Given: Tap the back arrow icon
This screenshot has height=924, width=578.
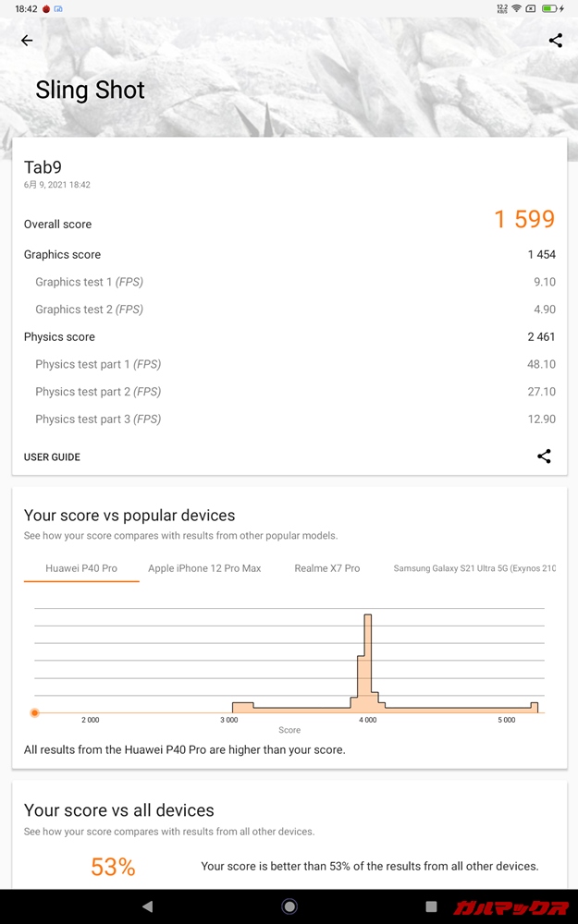Looking at the screenshot, I should 27,41.
